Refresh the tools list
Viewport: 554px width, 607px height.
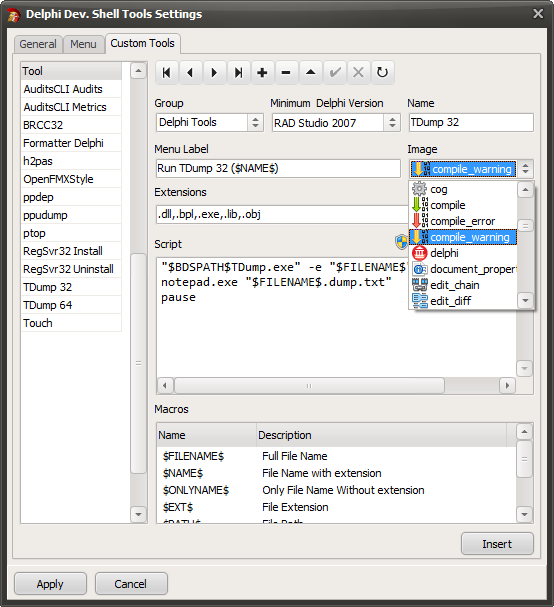(x=382, y=72)
